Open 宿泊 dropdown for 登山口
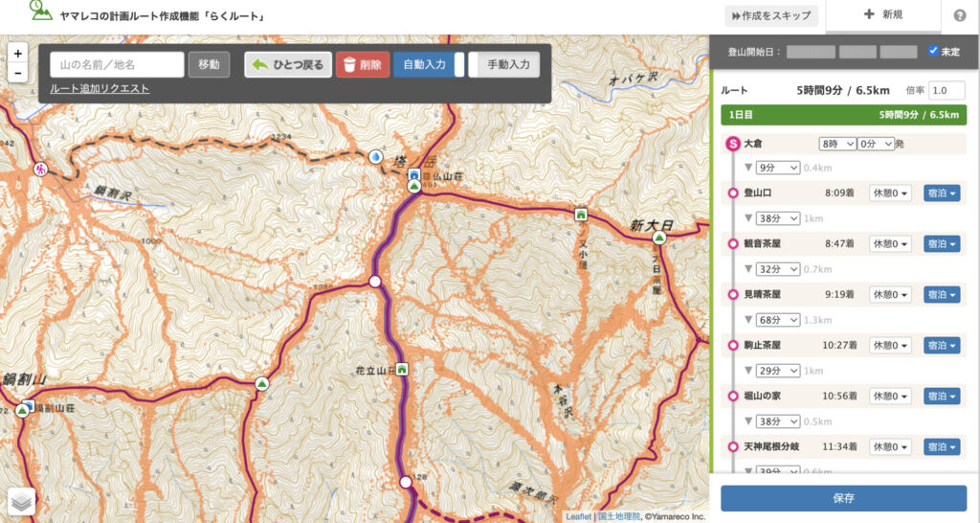Viewport: 980px width, 523px height. tap(942, 193)
